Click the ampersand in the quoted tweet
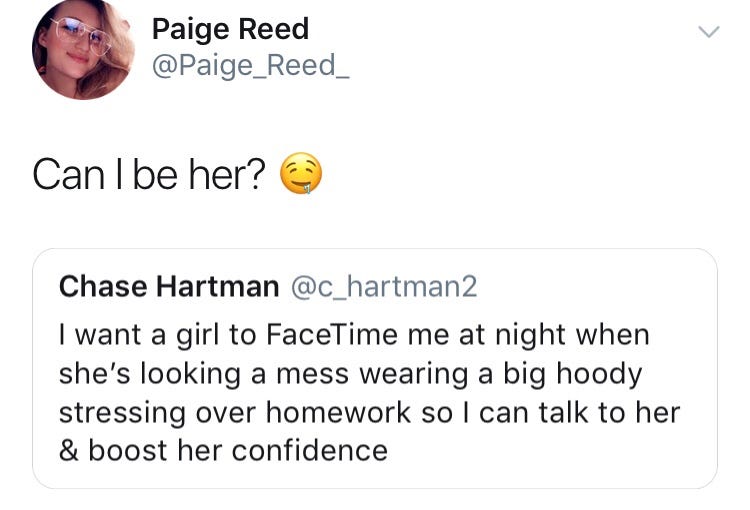Viewport: 750px width, 510px height. (x=69, y=451)
